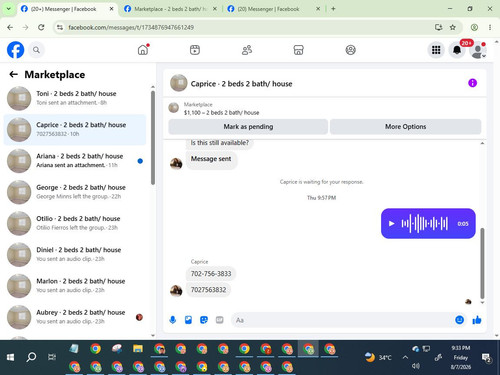The height and width of the screenshot is (375, 500).
Task: Open Aubrey's conversation
Action: [x=75, y=317]
